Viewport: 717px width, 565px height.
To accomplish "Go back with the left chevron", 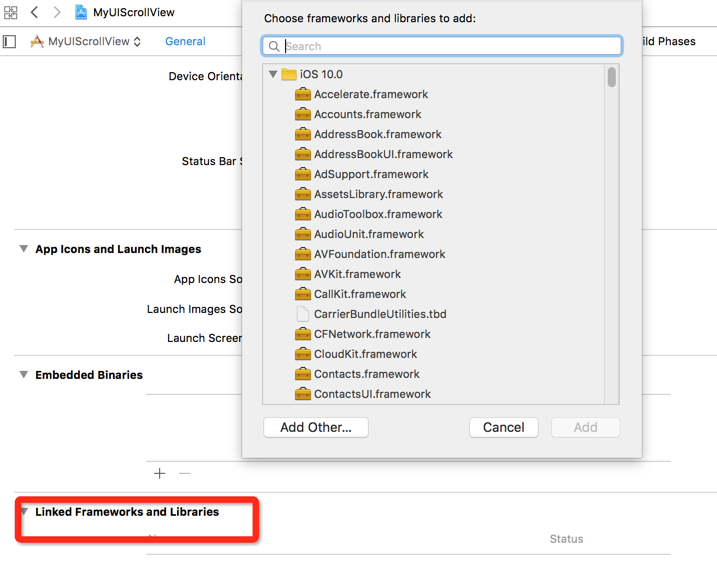I will pos(34,12).
